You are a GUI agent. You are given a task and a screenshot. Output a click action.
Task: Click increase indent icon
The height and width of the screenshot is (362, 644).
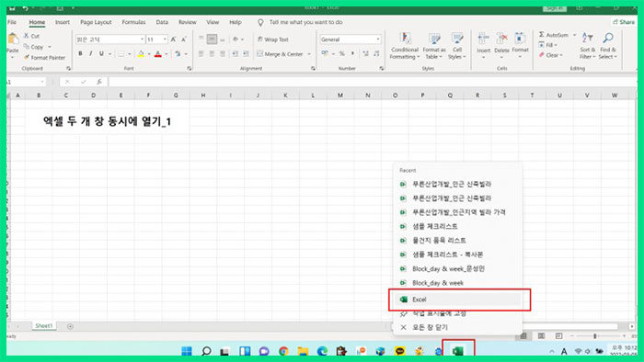coord(246,53)
